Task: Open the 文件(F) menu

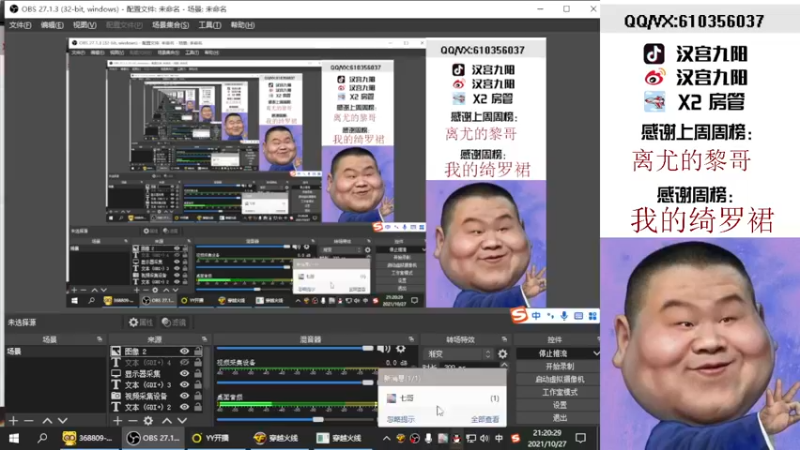Action: (x=20, y=25)
